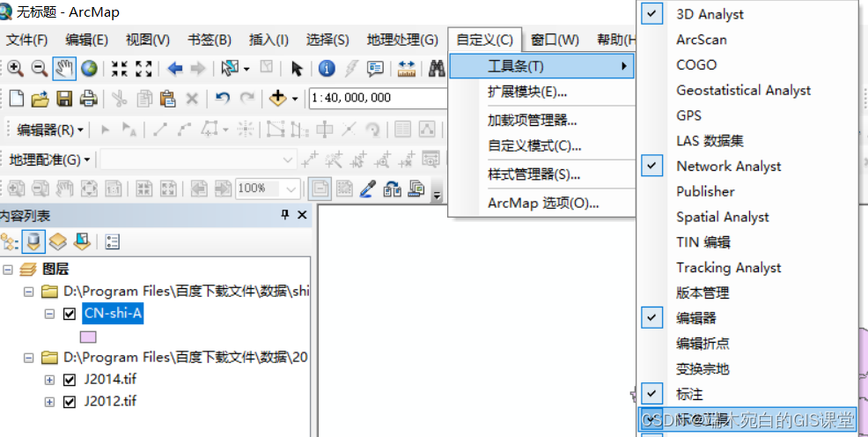This screenshot has width=868, height=437.
Task: Collapse the CN-shi-A layer legend
Action: pyautogui.click(x=50, y=314)
